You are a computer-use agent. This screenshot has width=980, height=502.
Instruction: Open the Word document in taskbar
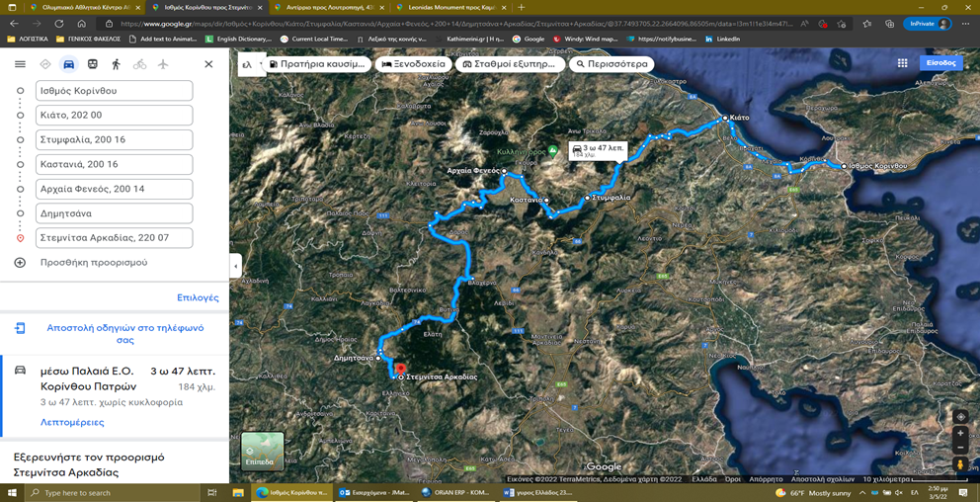coord(537,493)
